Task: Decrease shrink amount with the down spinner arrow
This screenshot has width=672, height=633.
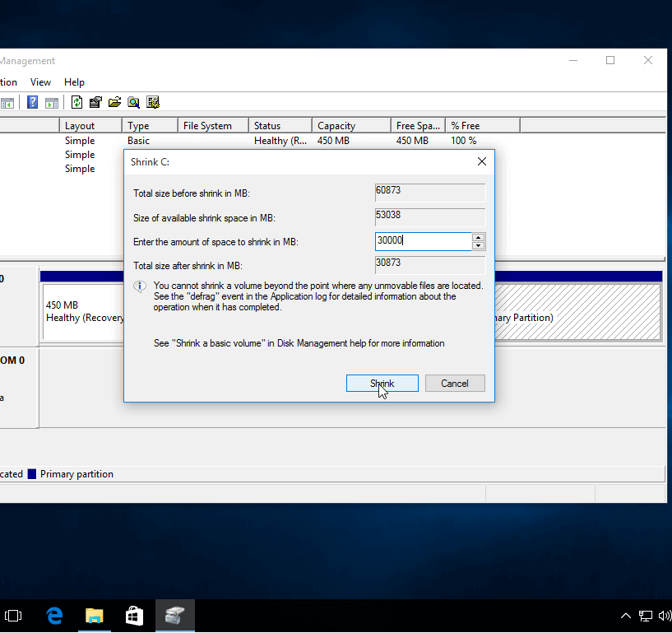Action: coord(478,245)
